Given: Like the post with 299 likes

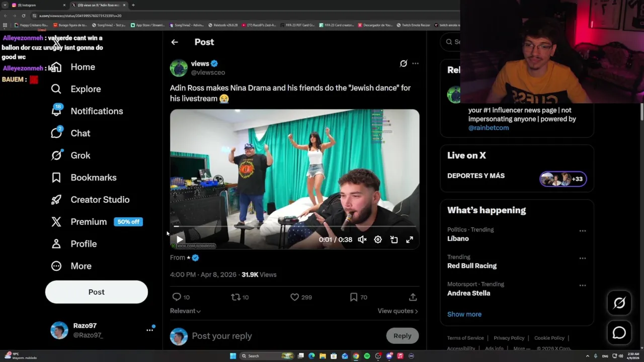Looking at the screenshot, I should pyautogui.click(x=295, y=297).
